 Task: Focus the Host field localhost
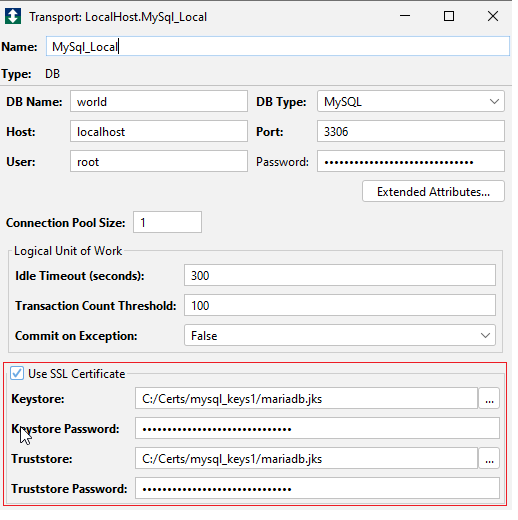pos(159,131)
